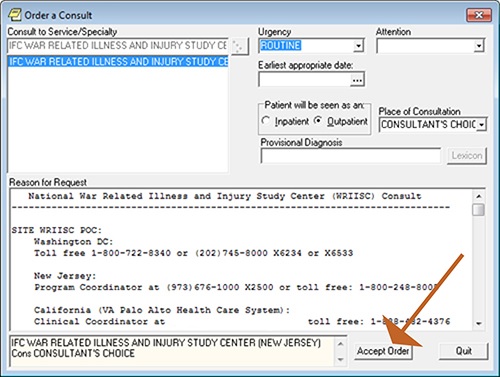This screenshot has width=500, height=377.
Task: Click the 'Program Coordinator at (973)676-1000' line
Action: coord(236,287)
